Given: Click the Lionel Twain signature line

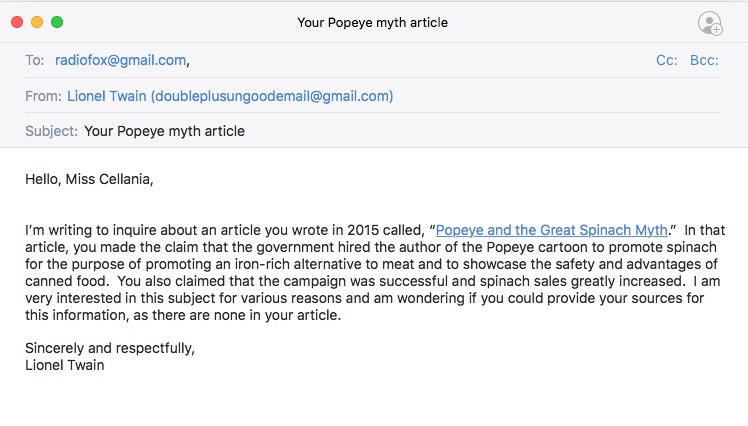Looking at the screenshot, I should tap(64, 365).
